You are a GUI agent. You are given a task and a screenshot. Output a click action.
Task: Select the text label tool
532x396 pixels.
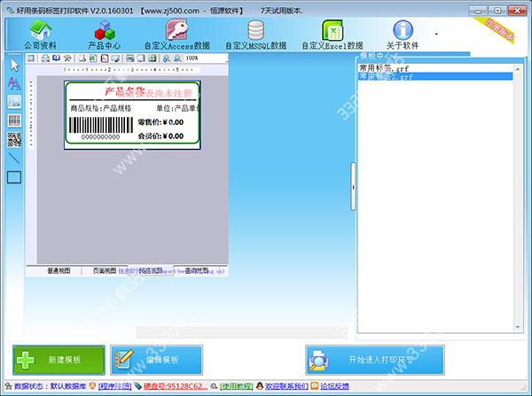click(x=13, y=83)
